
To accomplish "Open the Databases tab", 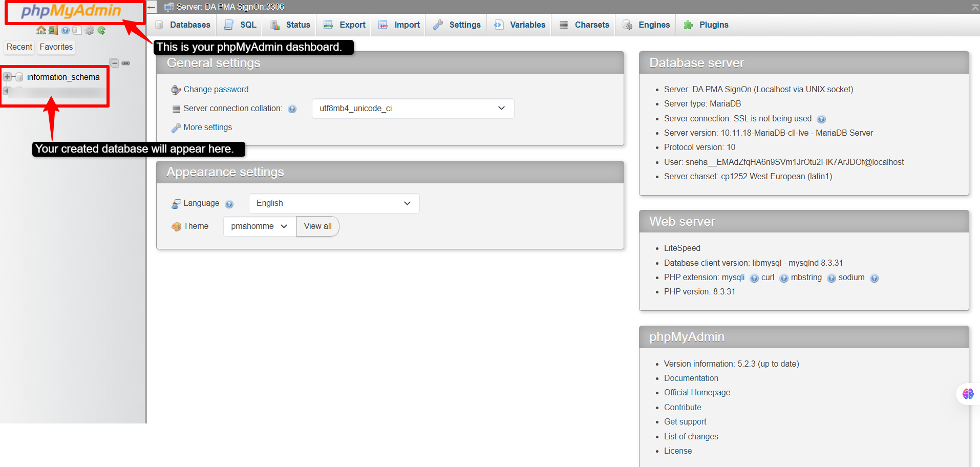I will tap(183, 25).
